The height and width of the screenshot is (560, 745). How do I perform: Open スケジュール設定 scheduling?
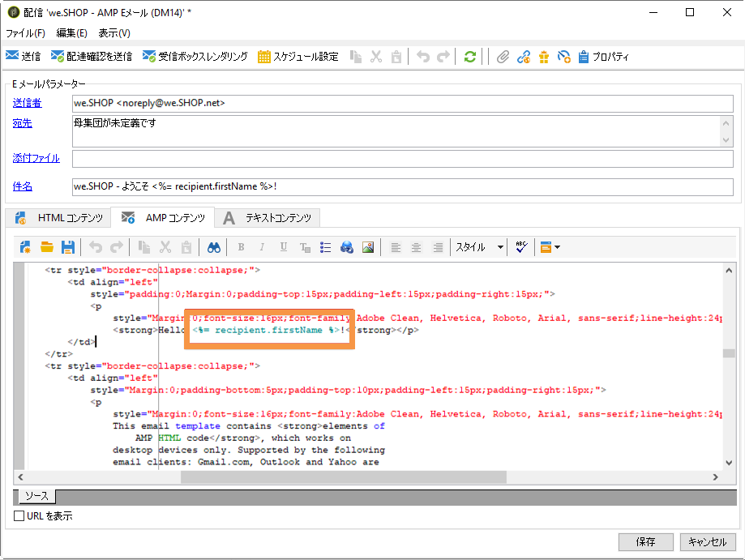tap(298, 57)
